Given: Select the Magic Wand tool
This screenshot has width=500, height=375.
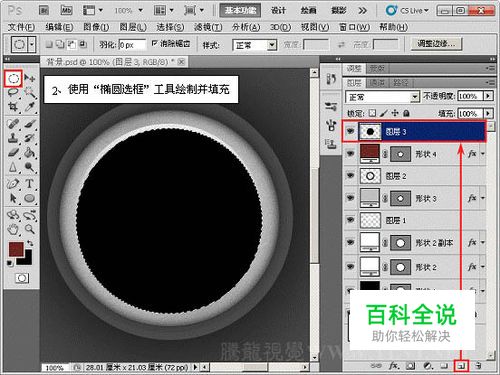Looking at the screenshot, I should (x=30, y=92).
